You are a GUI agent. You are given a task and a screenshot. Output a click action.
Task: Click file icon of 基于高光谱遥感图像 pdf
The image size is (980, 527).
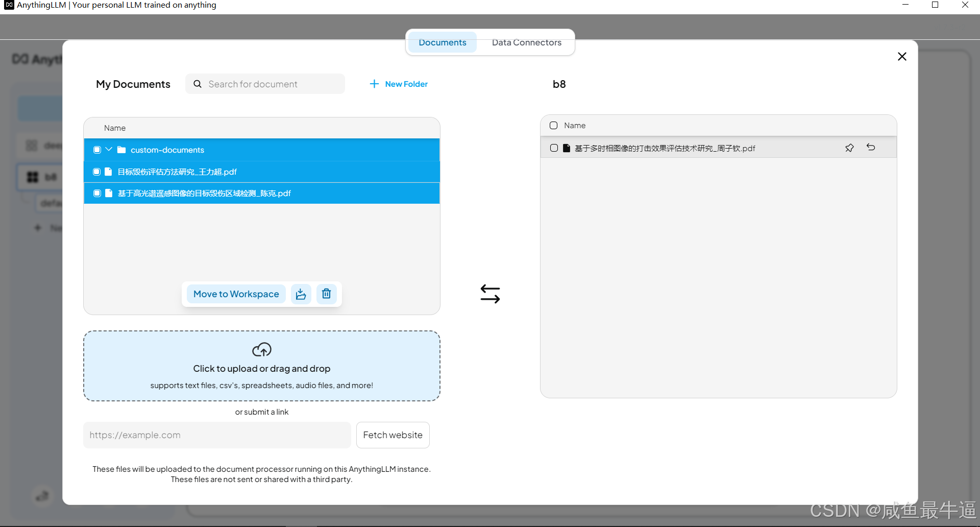tap(109, 193)
